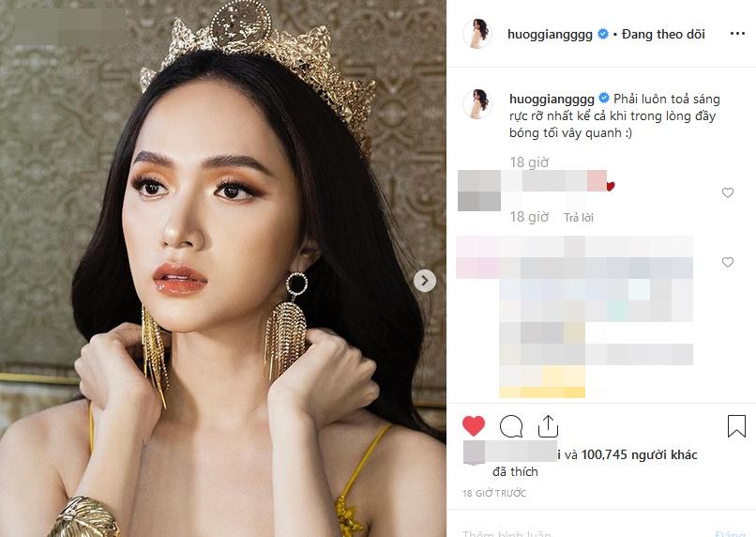Click the verified badge next to the caption

[x=604, y=99]
